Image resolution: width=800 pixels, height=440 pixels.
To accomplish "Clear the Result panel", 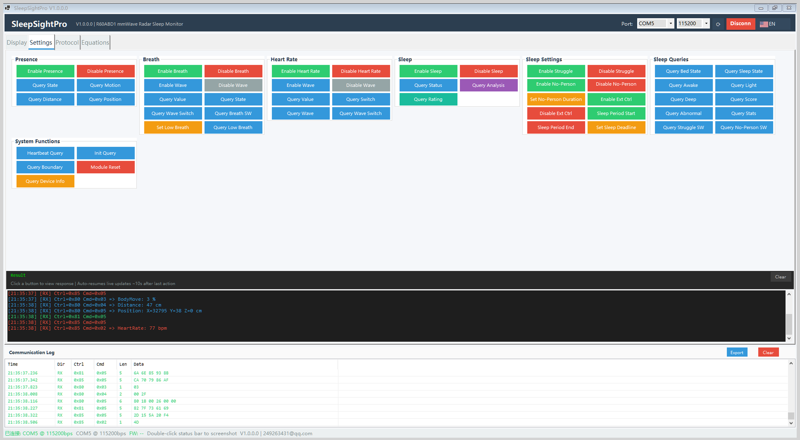I will (x=780, y=277).
